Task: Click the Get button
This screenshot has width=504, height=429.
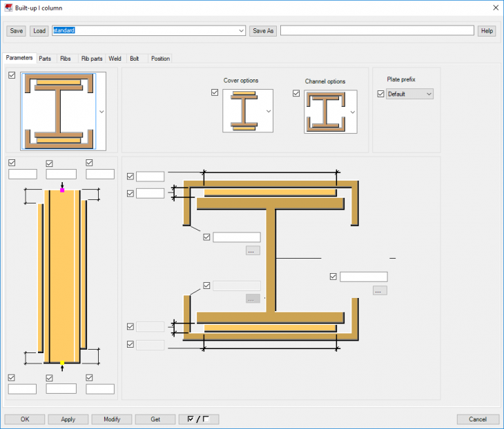Action: click(x=155, y=419)
